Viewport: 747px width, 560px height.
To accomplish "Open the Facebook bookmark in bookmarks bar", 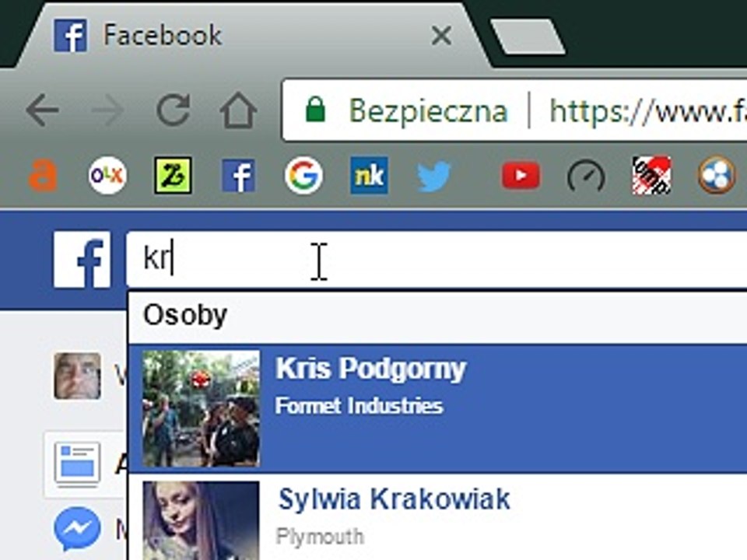I will (238, 176).
